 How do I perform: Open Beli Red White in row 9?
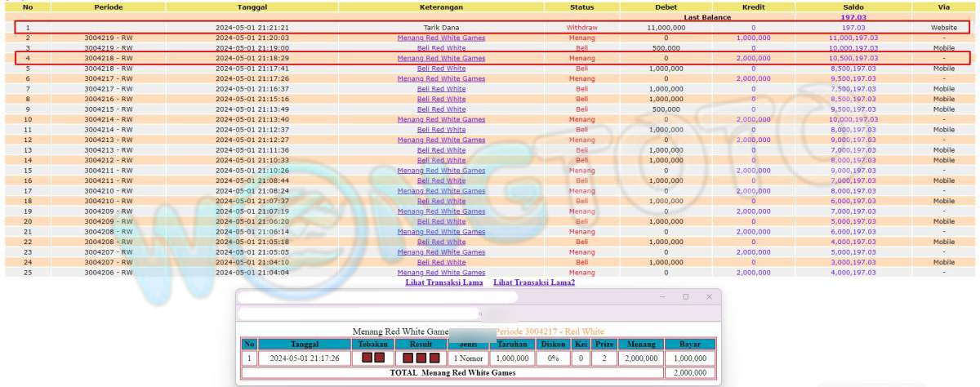coord(441,109)
